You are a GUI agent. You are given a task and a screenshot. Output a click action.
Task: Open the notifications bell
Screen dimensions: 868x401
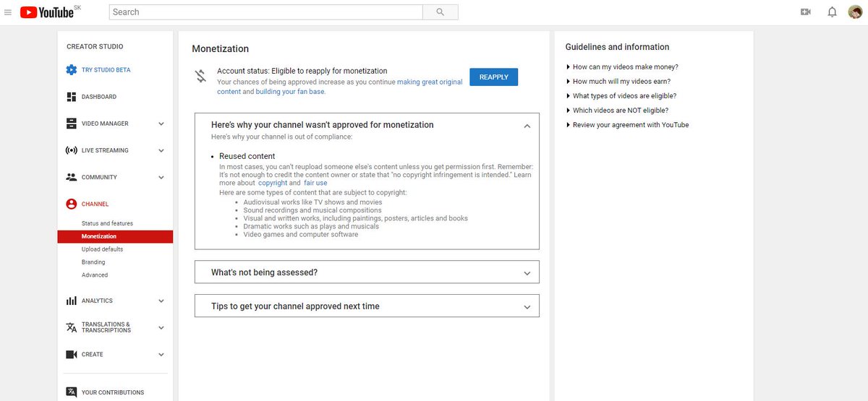pyautogui.click(x=832, y=12)
